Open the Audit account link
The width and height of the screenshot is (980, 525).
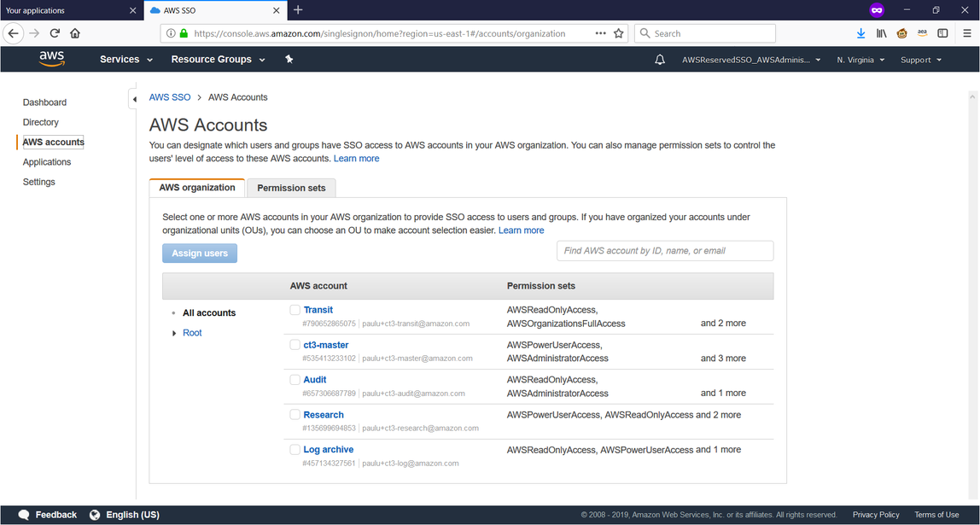click(315, 380)
